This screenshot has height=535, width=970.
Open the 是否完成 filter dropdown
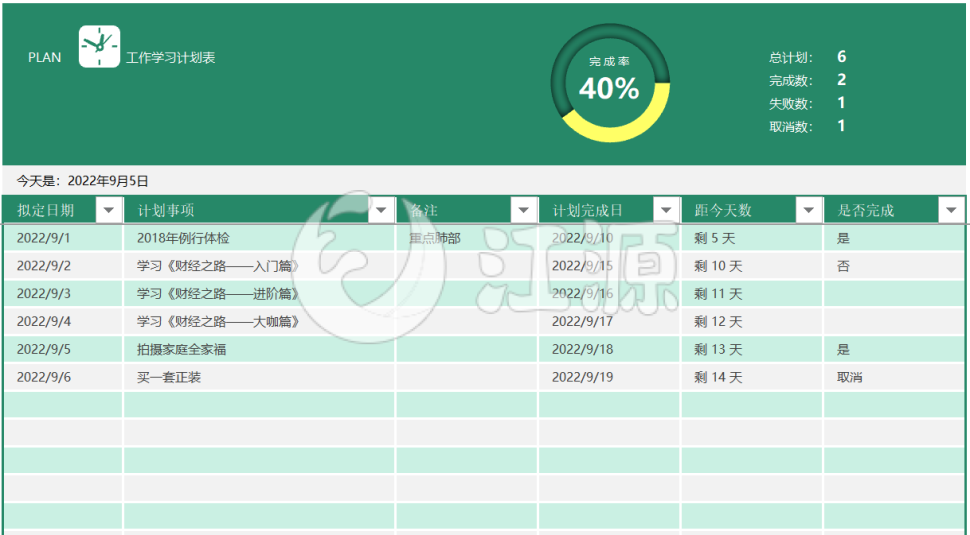click(x=950, y=210)
